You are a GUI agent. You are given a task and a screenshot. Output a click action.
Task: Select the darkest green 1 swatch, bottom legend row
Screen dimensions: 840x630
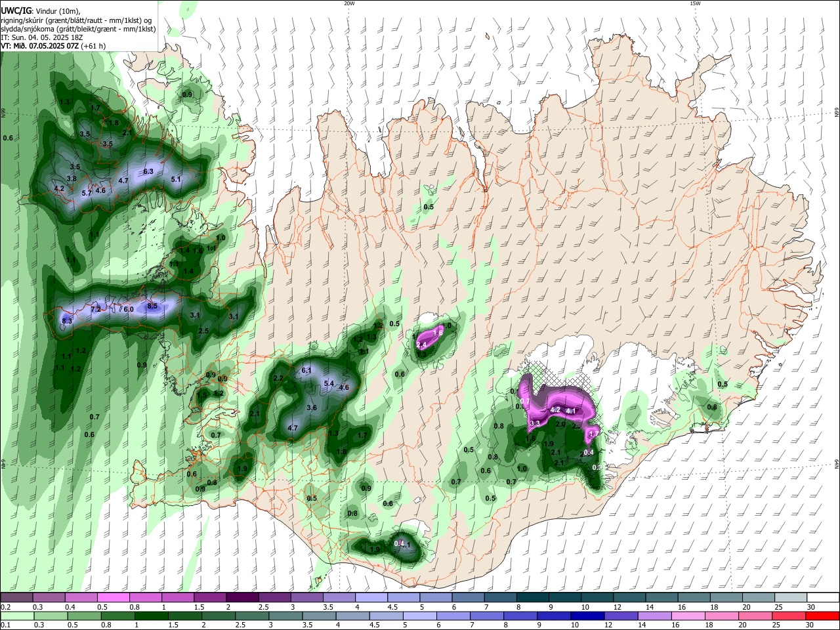pyautogui.click(x=151, y=616)
